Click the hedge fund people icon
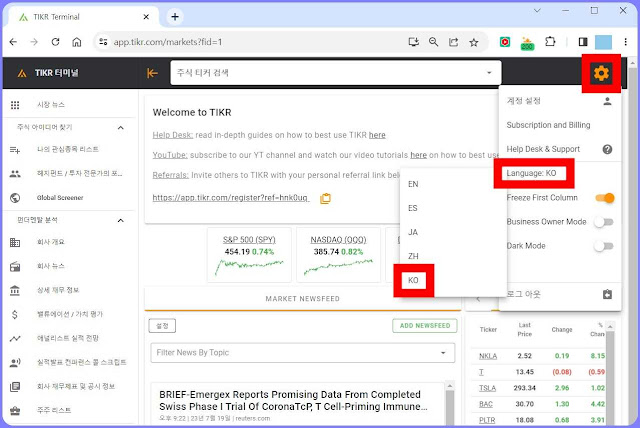This screenshot has height=428, width=640. click(x=15, y=174)
